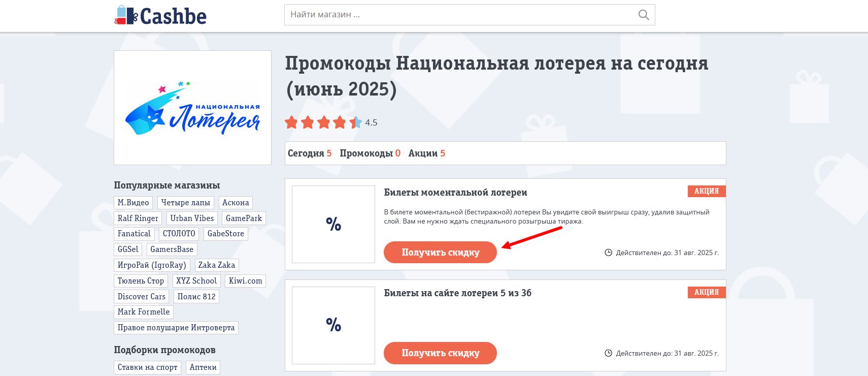Viewport: 868px width, 376px height.
Task: Open Четыре лапы store tag
Action: click(186, 203)
